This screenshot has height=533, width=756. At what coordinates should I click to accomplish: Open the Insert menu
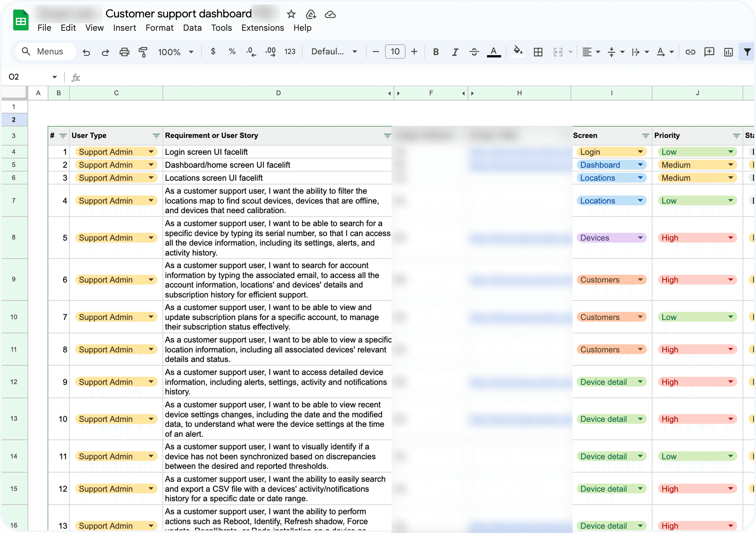point(124,28)
